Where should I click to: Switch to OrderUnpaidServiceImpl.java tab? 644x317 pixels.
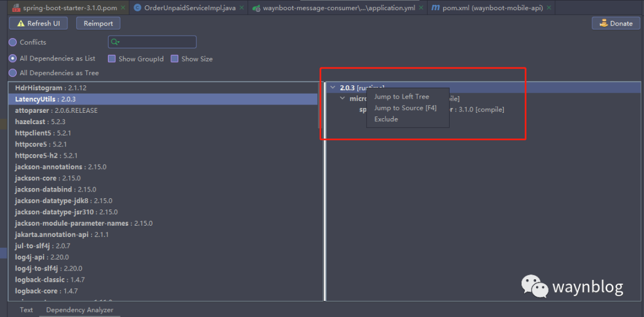click(188, 7)
